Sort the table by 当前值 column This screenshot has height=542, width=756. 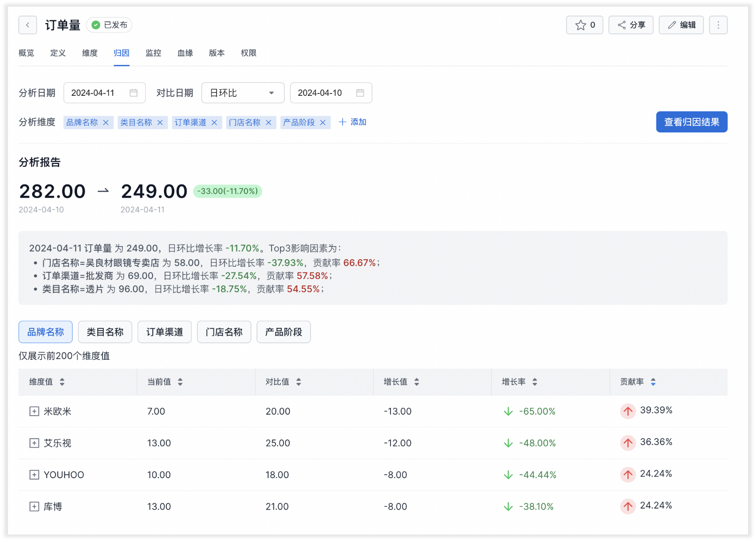tap(180, 382)
